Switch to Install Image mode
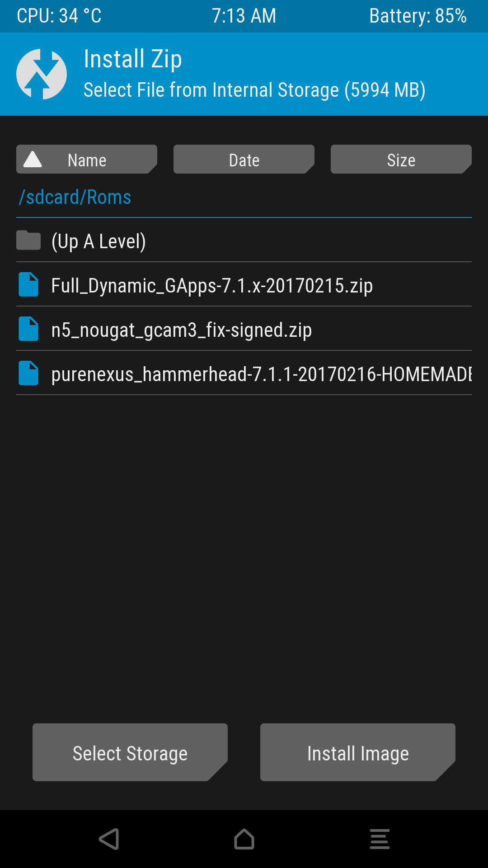The height and width of the screenshot is (868, 488). pyautogui.click(x=358, y=752)
